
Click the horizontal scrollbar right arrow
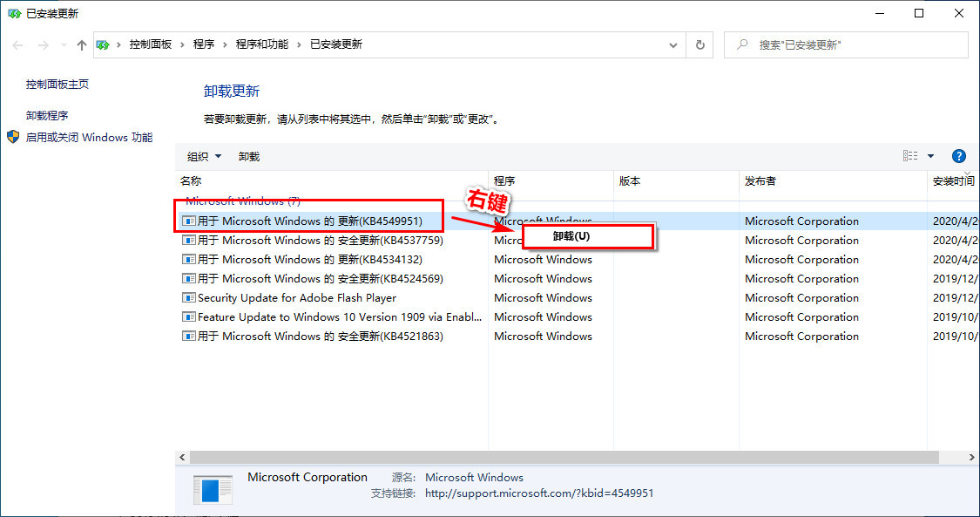[973, 458]
